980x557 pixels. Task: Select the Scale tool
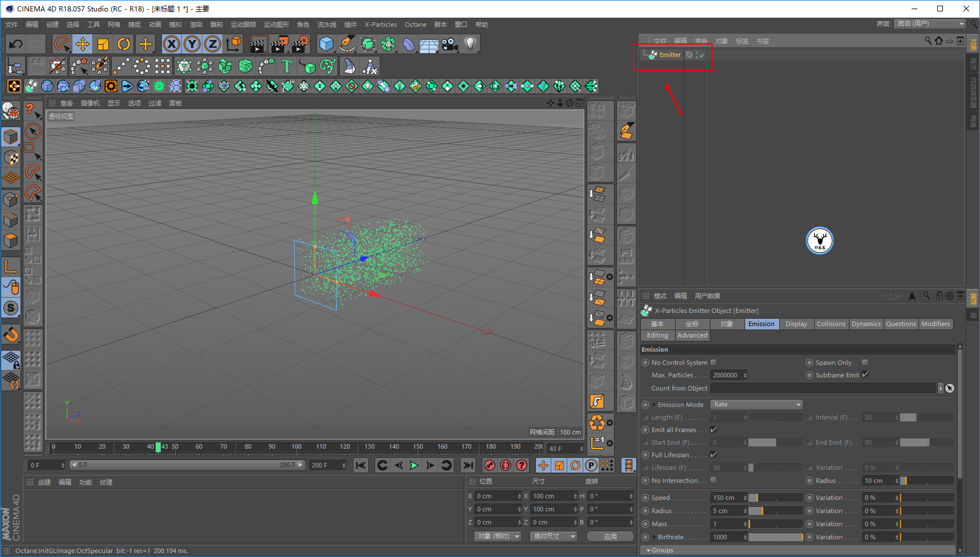(x=103, y=44)
